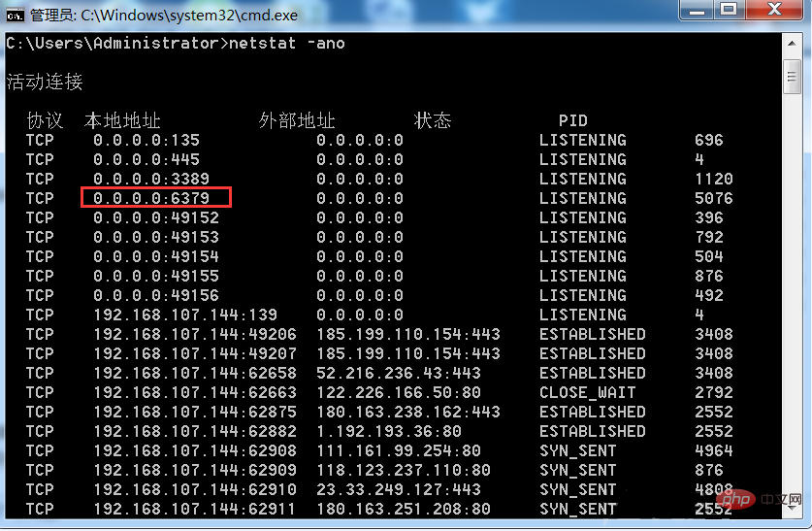Select local address 192.168.107.144:62910
Viewport: 812px width, 531px height.
tap(195, 489)
